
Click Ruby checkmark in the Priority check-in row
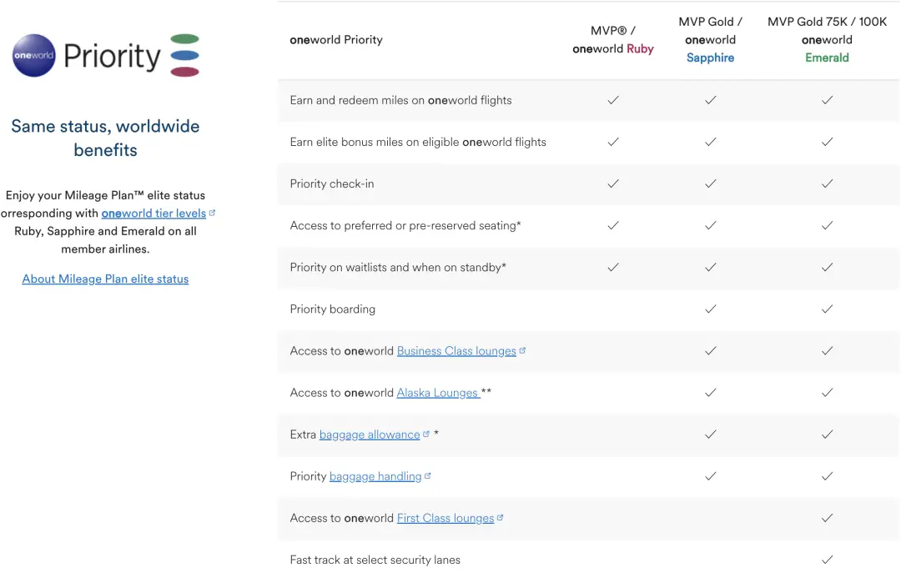point(613,183)
